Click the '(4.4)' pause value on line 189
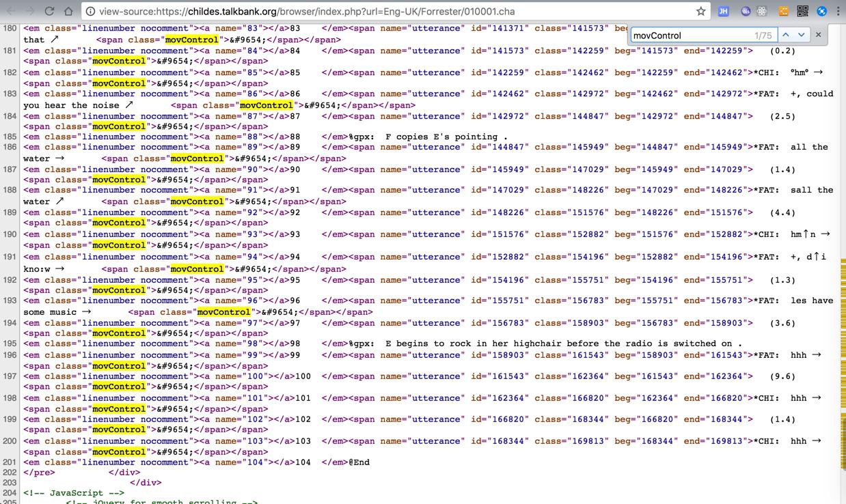This screenshot has width=846, height=504. pyautogui.click(x=782, y=212)
